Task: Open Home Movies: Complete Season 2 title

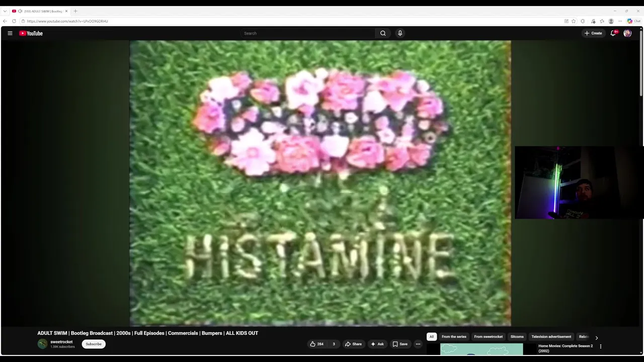Action: [x=566, y=348]
